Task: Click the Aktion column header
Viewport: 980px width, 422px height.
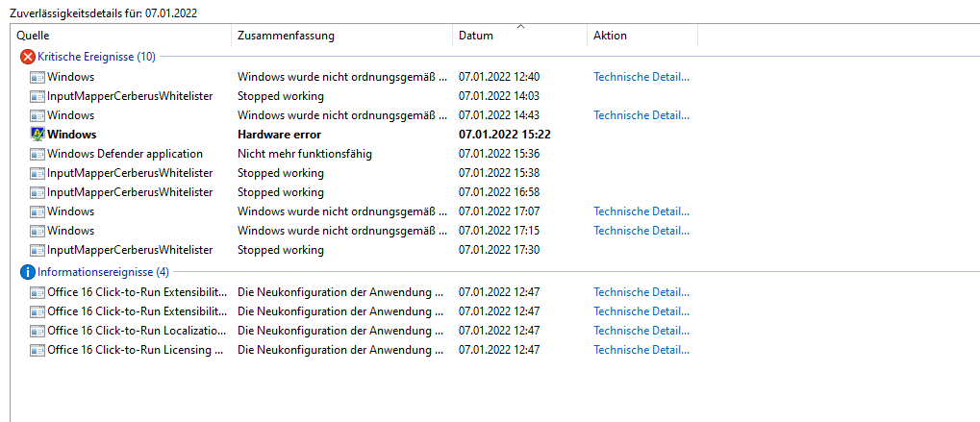Action: tap(642, 36)
